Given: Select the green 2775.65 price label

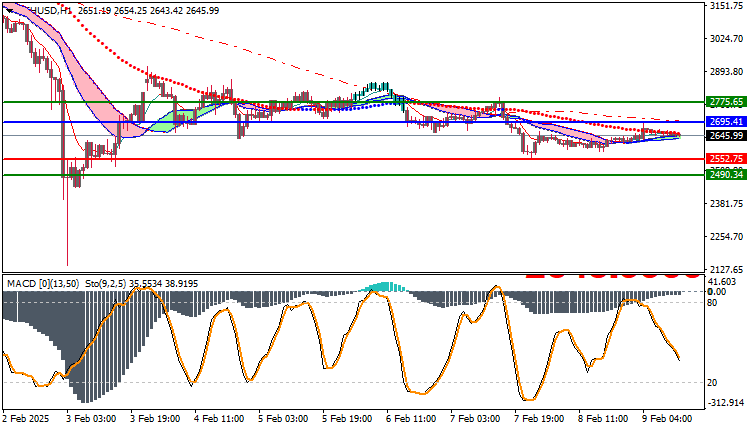Looking at the screenshot, I should coord(726,102).
